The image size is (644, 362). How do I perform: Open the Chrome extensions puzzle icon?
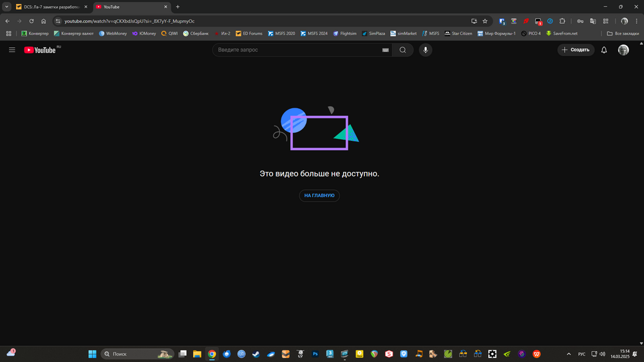pyautogui.click(x=562, y=21)
